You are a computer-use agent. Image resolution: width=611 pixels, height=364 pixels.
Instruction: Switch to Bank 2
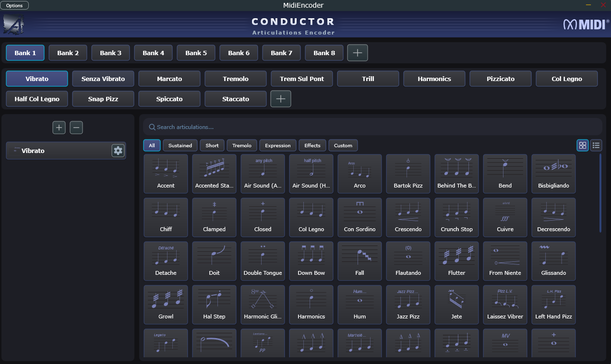point(68,53)
